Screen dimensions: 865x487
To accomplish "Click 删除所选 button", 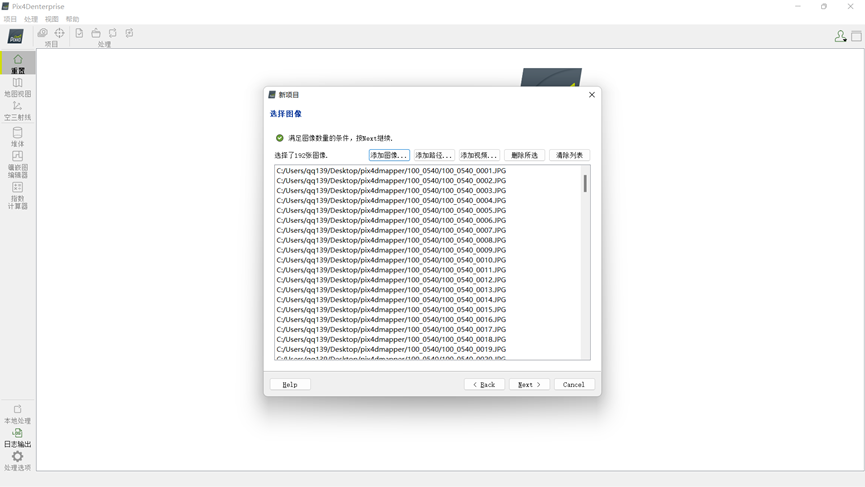I will coord(524,156).
